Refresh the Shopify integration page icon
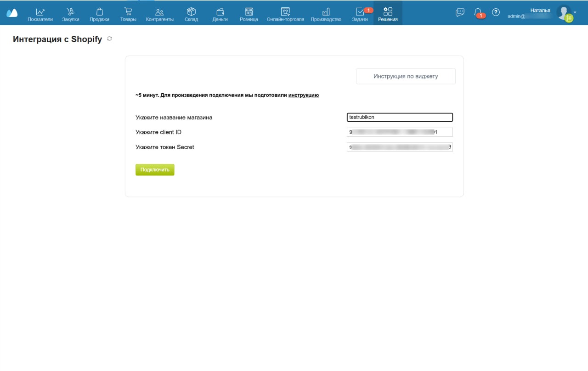 click(109, 39)
